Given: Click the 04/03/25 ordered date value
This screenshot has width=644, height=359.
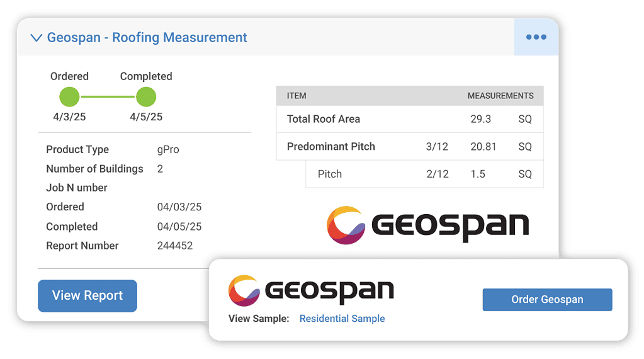Looking at the screenshot, I should (179, 207).
